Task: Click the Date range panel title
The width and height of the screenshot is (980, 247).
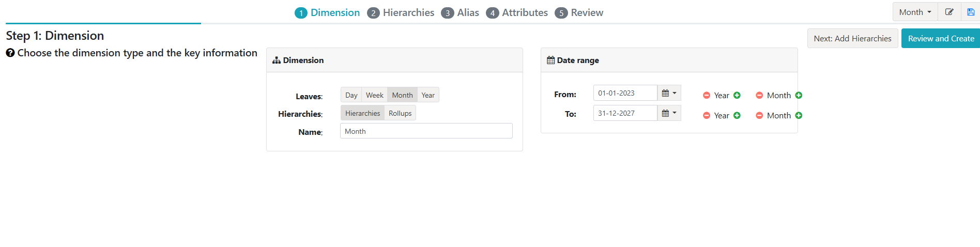Action: tap(578, 60)
